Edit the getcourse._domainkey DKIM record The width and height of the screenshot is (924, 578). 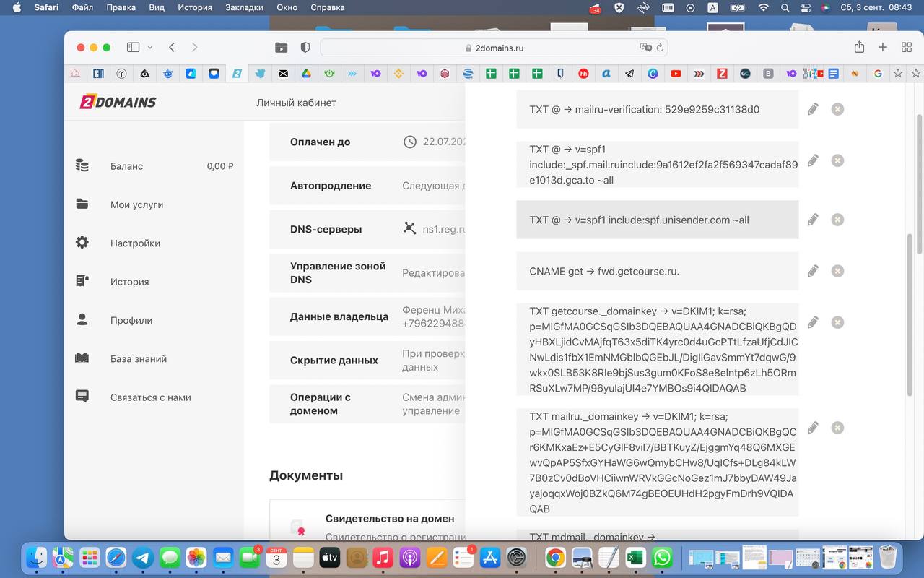coord(813,322)
